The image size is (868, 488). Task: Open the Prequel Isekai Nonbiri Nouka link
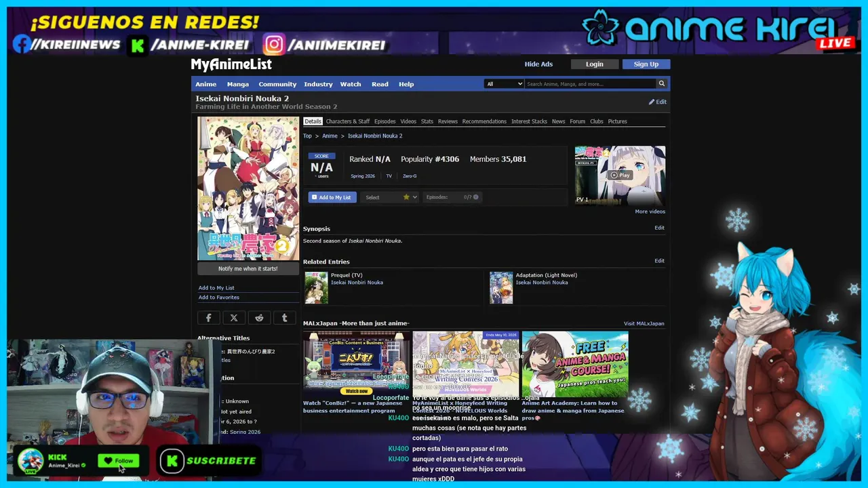[357, 283]
